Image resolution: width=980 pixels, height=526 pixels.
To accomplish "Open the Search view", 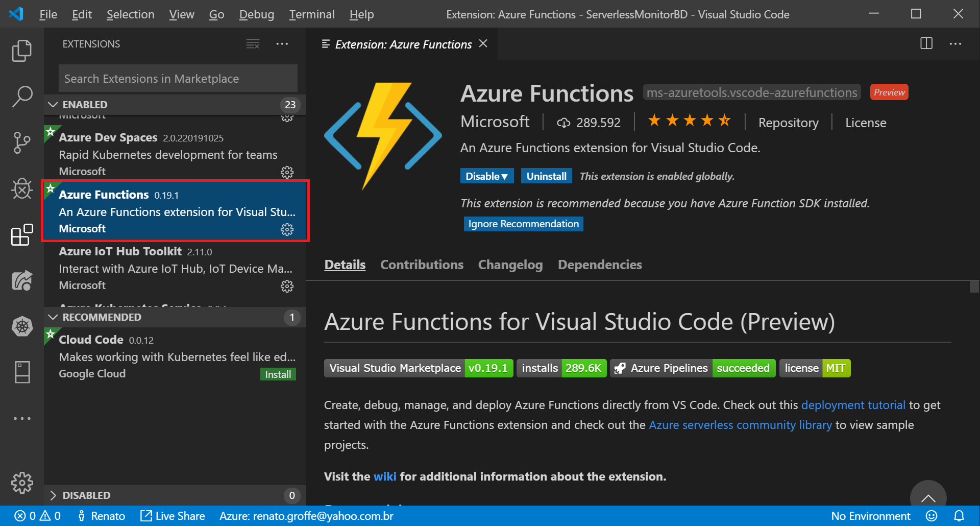I will [x=21, y=97].
